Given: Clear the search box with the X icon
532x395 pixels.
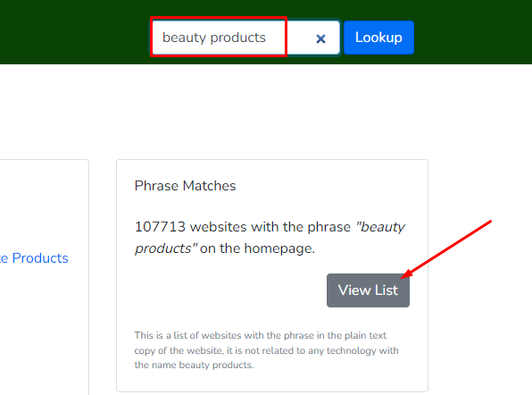Looking at the screenshot, I should click(320, 38).
